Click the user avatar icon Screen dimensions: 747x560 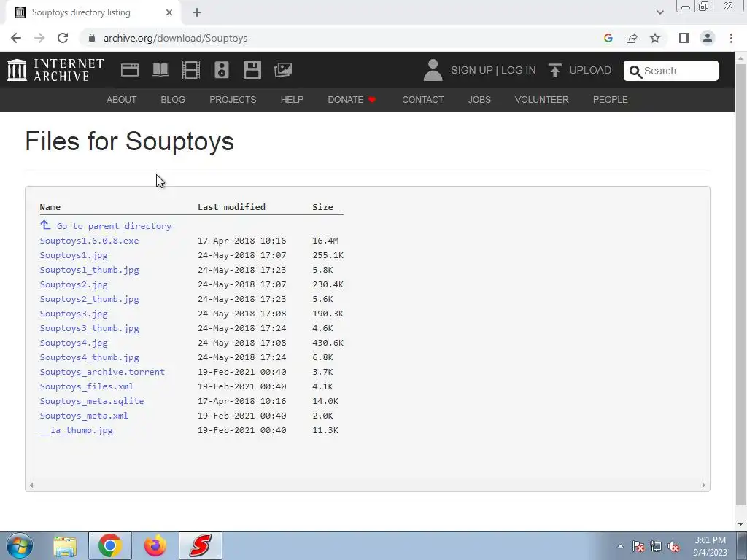click(433, 70)
